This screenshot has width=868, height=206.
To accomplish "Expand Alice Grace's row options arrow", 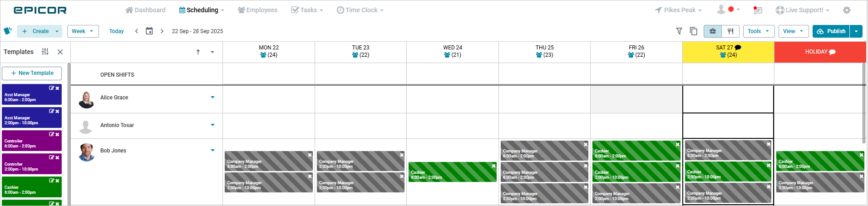I will 212,98.
